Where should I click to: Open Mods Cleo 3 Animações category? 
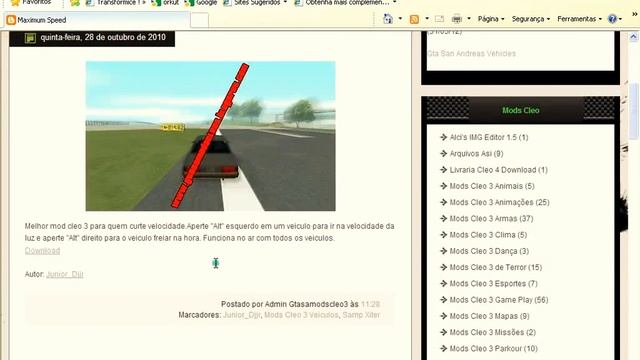499,202
